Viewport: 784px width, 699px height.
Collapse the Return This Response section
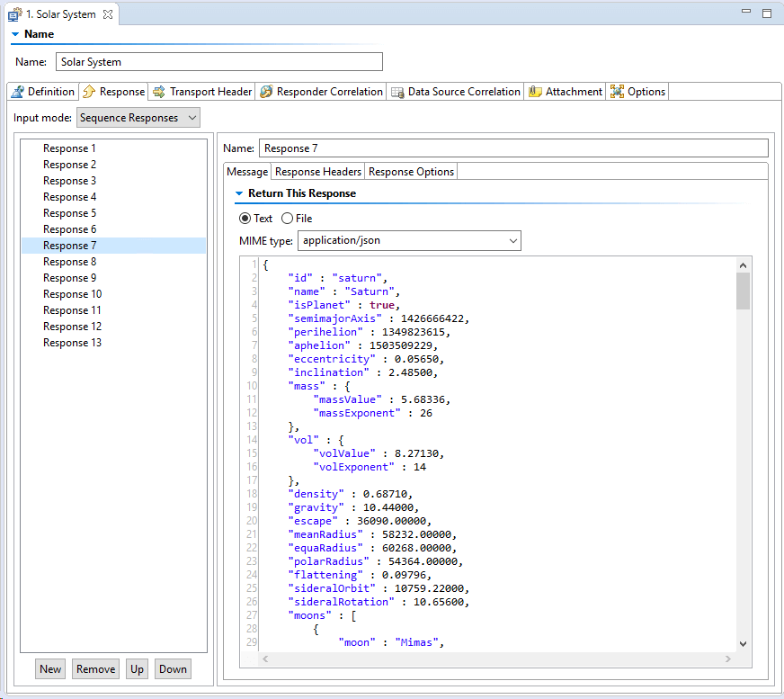[239, 193]
